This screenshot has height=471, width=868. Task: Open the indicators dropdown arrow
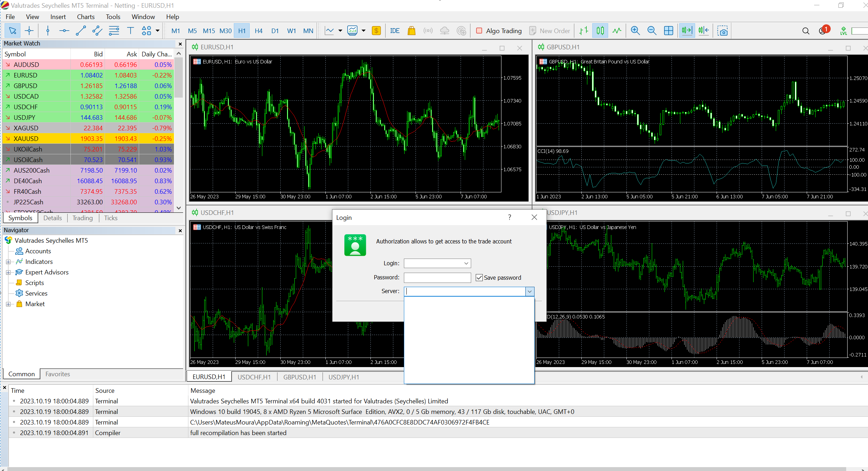(363, 31)
